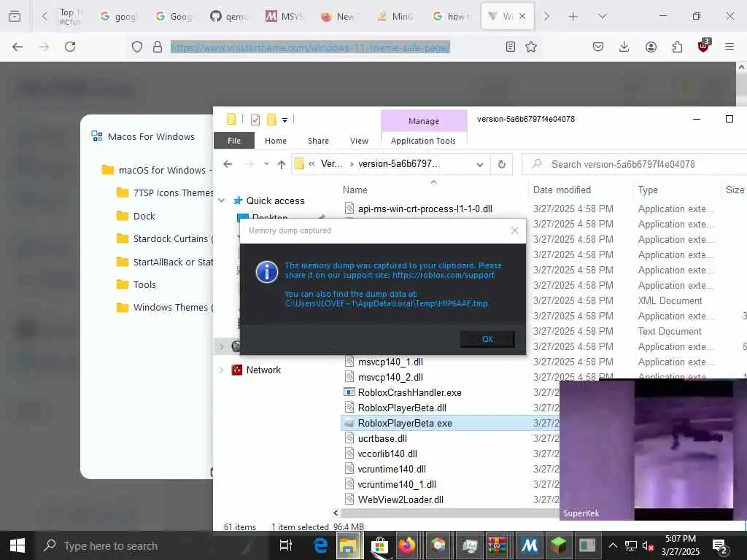
Task: Open Firefox application hamburger menu
Action: (729, 47)
